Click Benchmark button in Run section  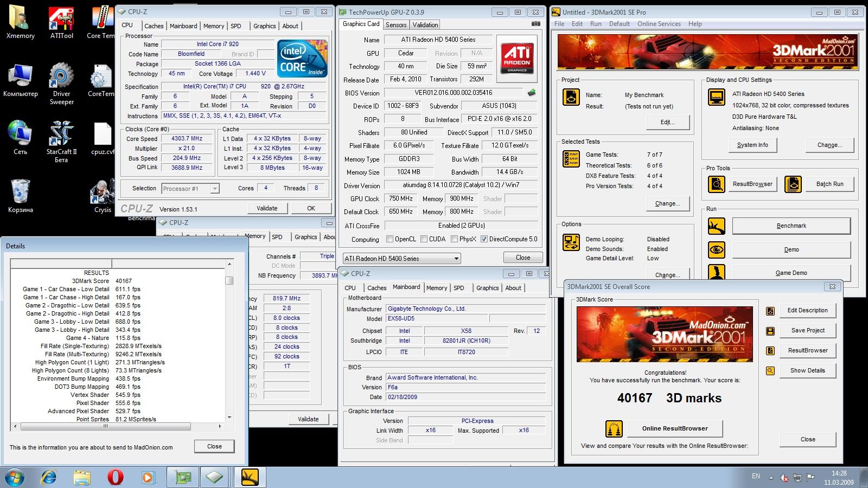(x=791, y=226)
